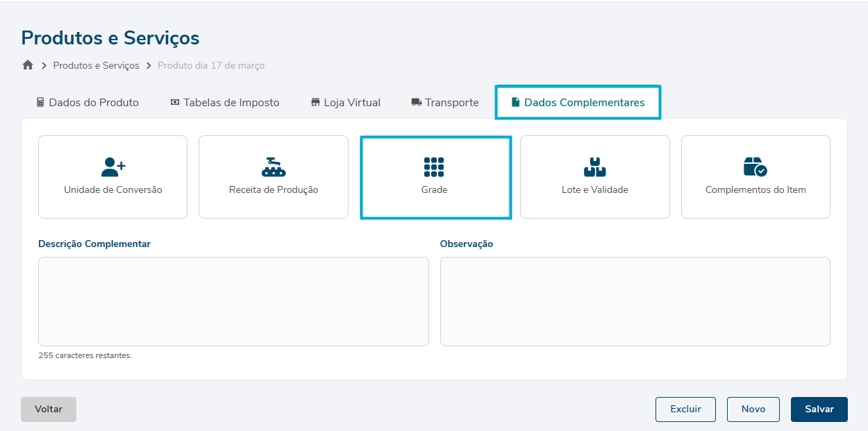Image resolution: width=868 pixels, height=431 pixels.
Task: Create a new product with Novo
Action: tap(753, 409)
